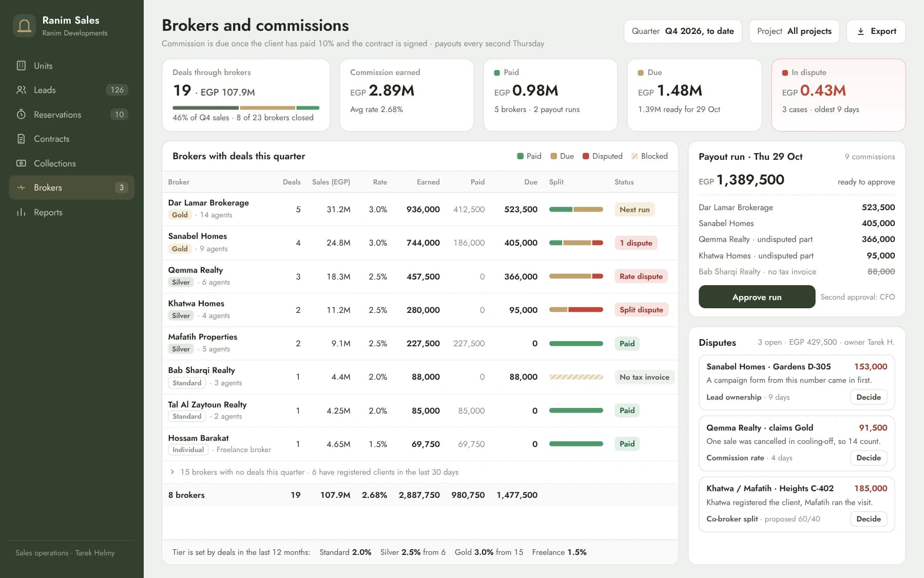Image resolution: width=924 pixels, height=578 pixels.
Task: Open Contracts from the sidebar
Action: 72,139
